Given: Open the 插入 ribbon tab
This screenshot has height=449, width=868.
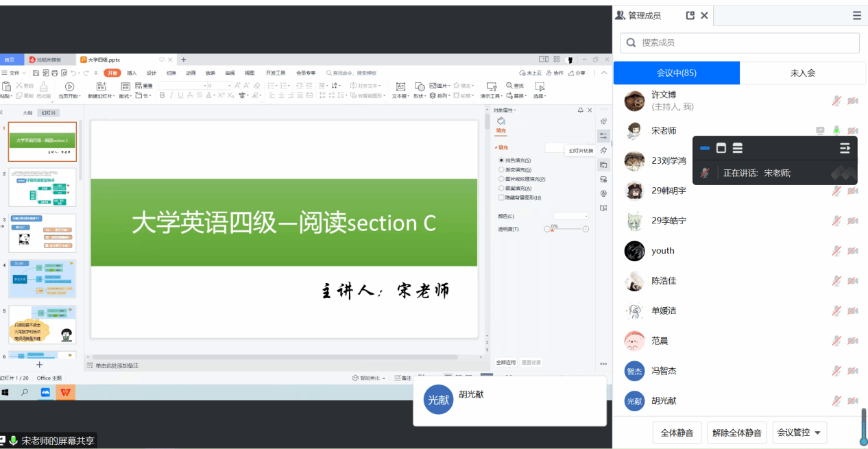Looking at the screenshot, I should [132, 73].
